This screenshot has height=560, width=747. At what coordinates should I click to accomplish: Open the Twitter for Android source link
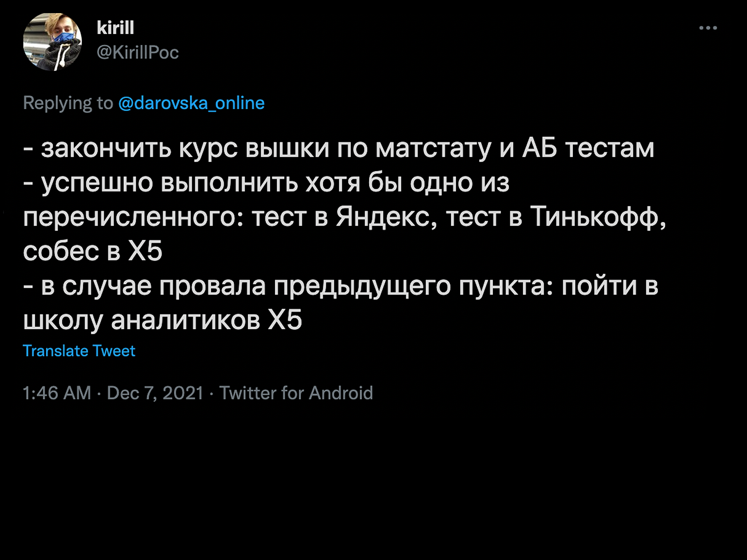click(x=296, y=393)
